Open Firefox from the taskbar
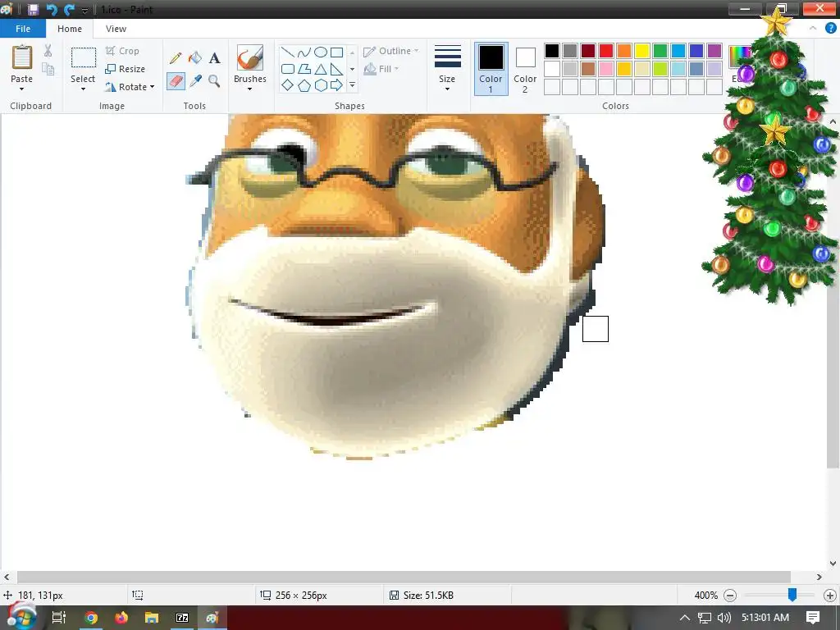Screen dimensions: 840x630 [x=121, y=618]
